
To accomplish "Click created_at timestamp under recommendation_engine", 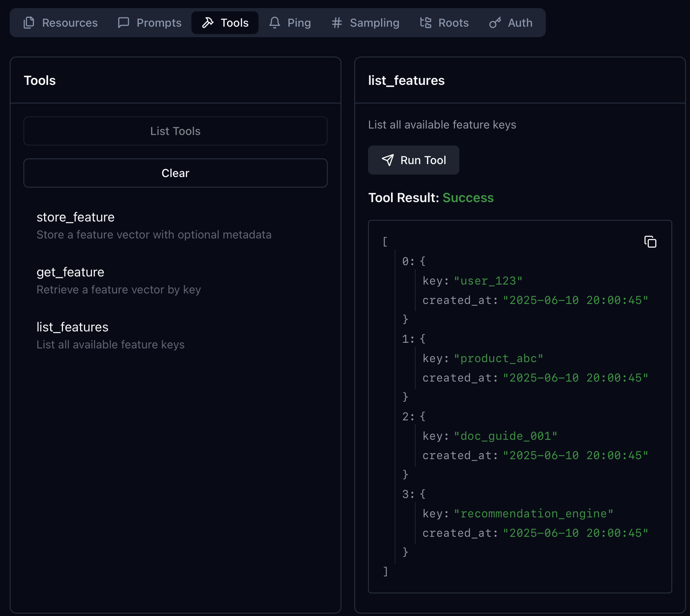I will click(575, 533).
